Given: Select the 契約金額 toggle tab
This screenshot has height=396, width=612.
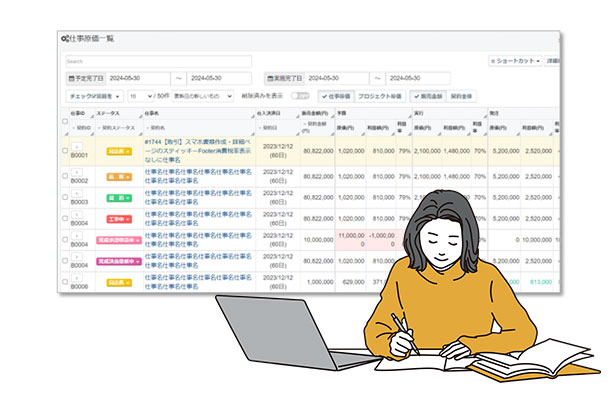Looking at the screenshot, I should (x=461, y=96).
